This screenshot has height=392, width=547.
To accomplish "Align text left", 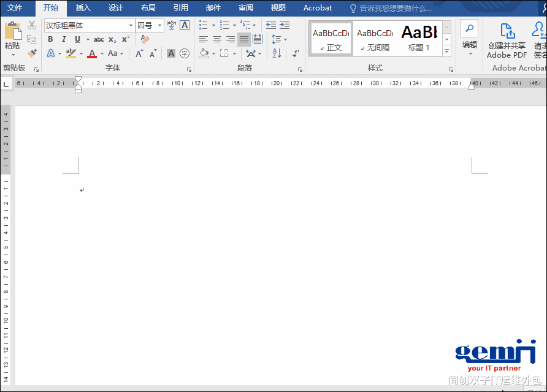I will pyautogui.click(x=204, y=39).
